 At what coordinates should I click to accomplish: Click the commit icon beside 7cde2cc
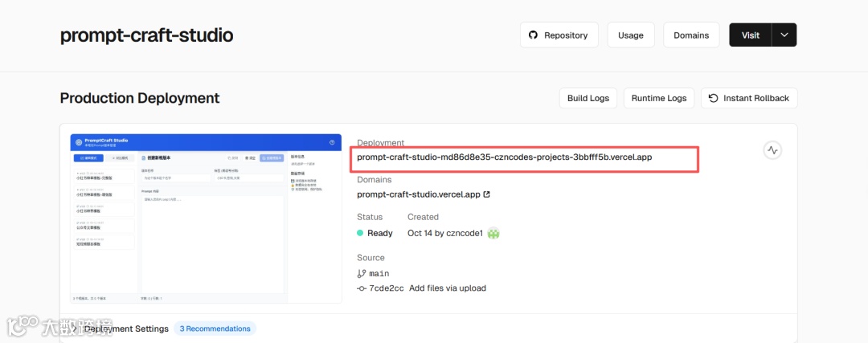click(x=362, y=288)
